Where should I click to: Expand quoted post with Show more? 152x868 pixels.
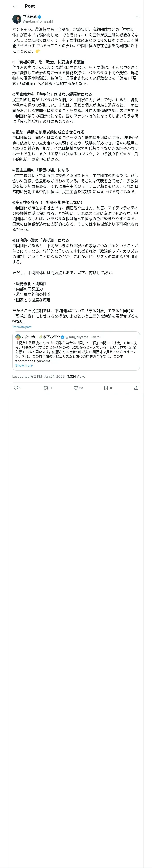click(24, 365)
